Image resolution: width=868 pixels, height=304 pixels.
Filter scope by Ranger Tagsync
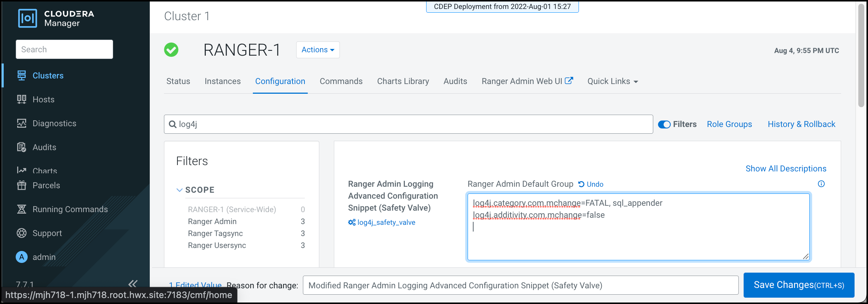[x=215, y=233]
